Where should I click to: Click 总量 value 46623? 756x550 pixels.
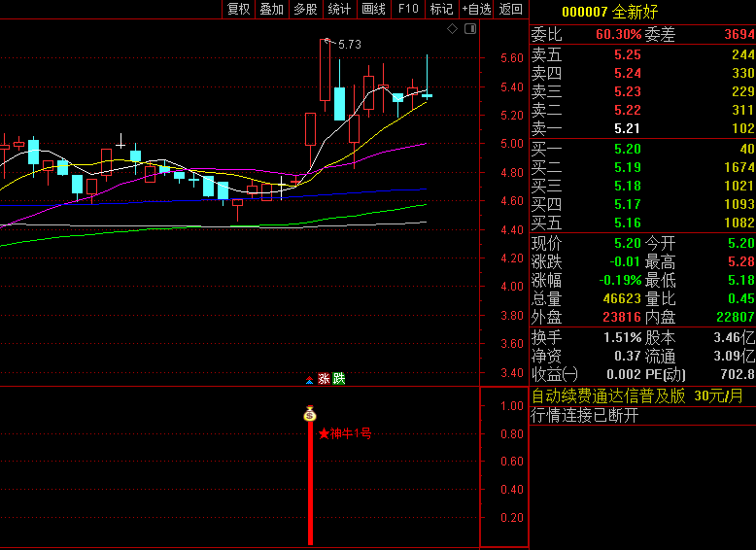point(622,299)
